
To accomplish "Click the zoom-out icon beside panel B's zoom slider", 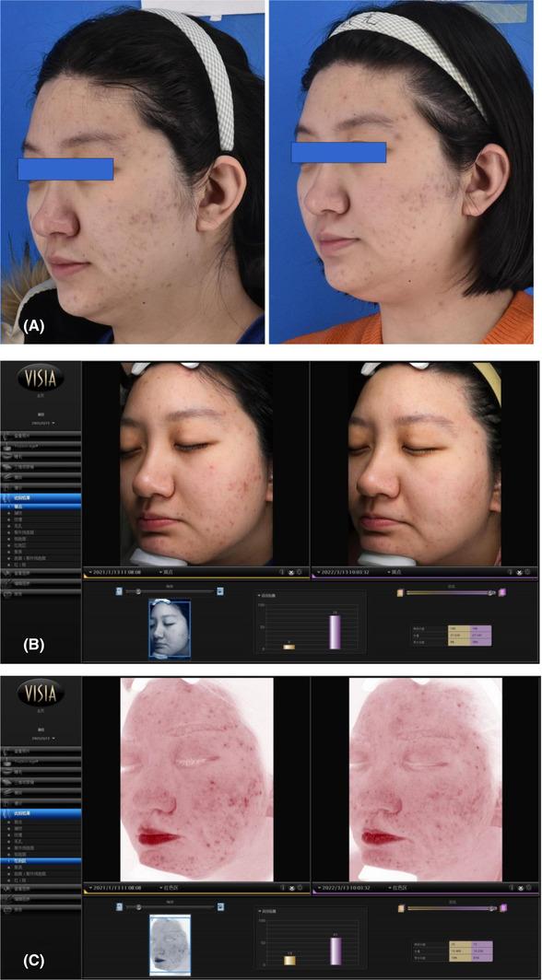I will click(x=119, y=590).
